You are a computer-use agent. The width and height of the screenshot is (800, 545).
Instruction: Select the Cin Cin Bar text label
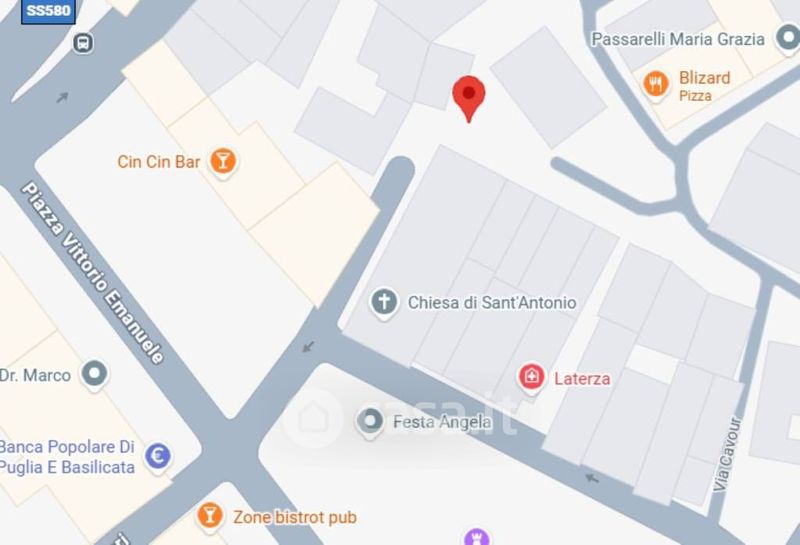159,162
